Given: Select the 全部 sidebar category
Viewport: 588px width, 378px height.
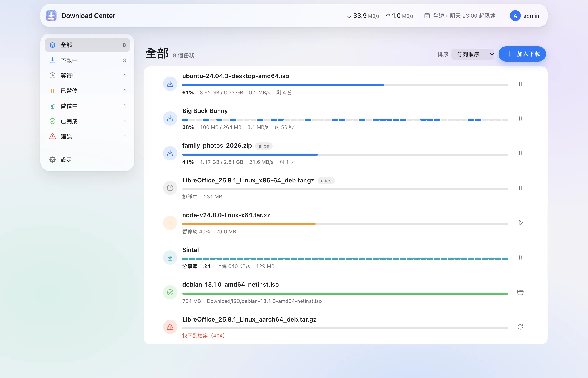Looking at the screenshot, I should (87, 45).
